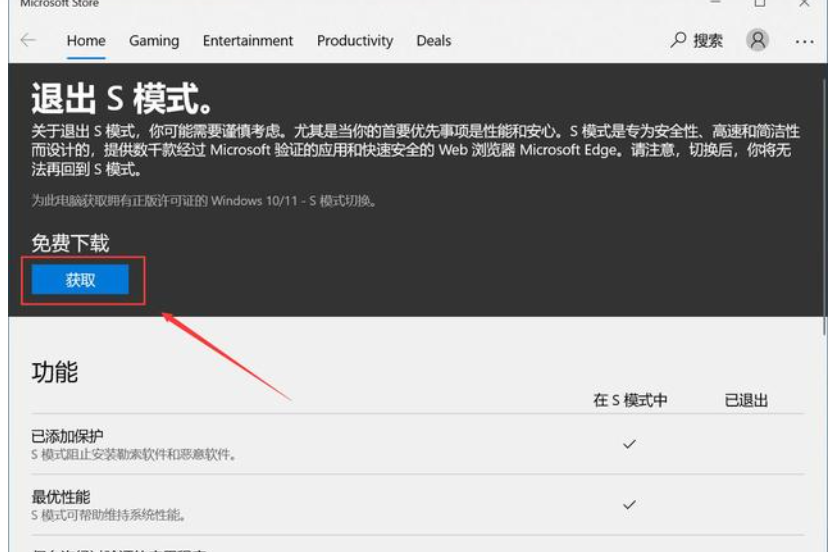Go to the Productivity tab
Viewport: 828px width, 552px height.
[x=355, y=41]
